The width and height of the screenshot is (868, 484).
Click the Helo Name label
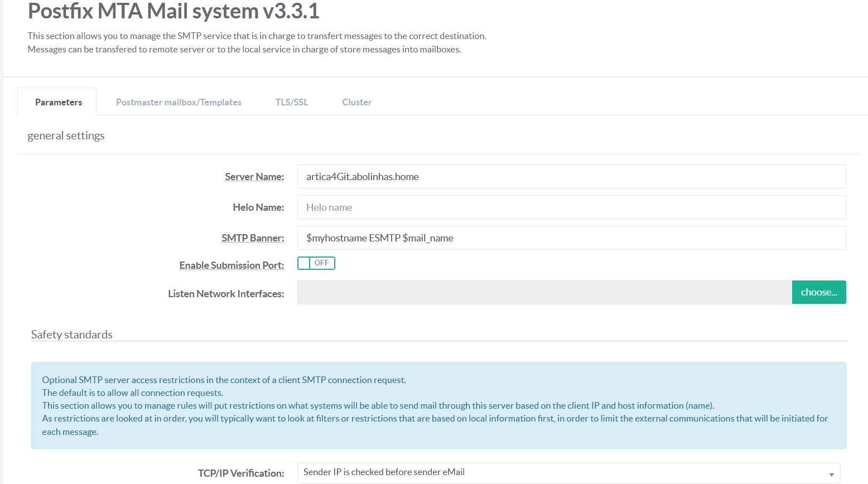258,207
